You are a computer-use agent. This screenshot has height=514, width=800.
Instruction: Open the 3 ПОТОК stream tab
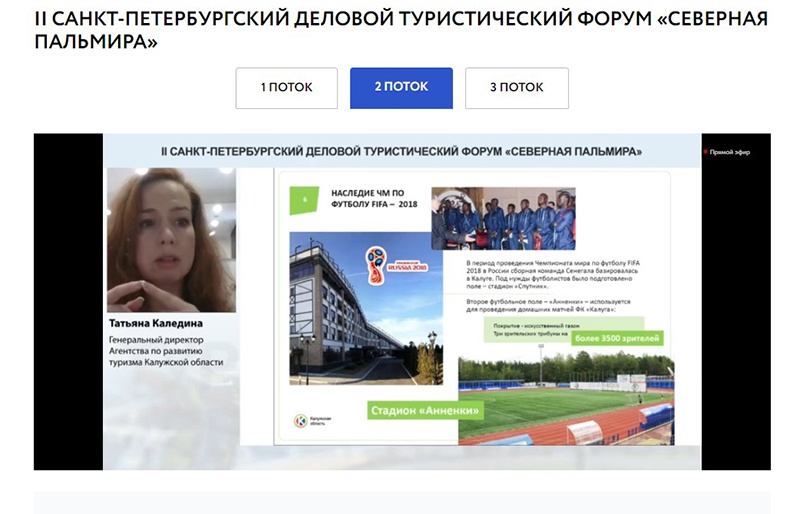tap(516, 88)
